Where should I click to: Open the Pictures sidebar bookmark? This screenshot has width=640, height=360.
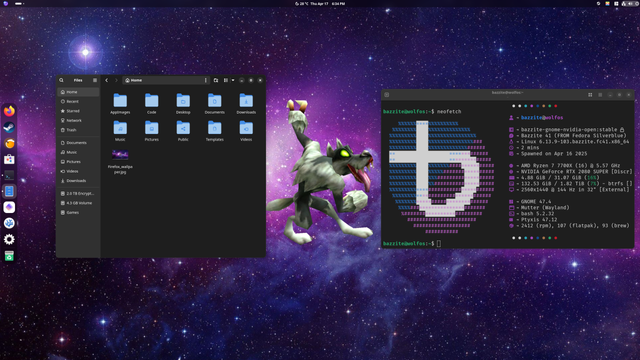pos(78,162)
